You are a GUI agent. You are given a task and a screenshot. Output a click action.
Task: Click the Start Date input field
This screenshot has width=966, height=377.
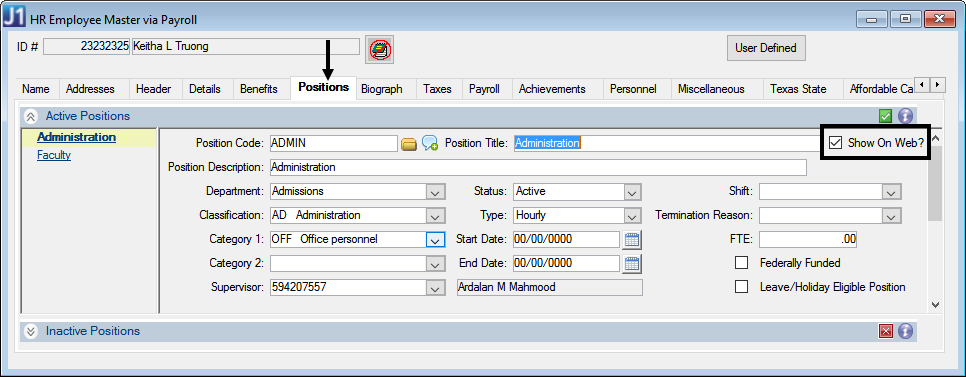pyautogui.click(x=566, y=240)
